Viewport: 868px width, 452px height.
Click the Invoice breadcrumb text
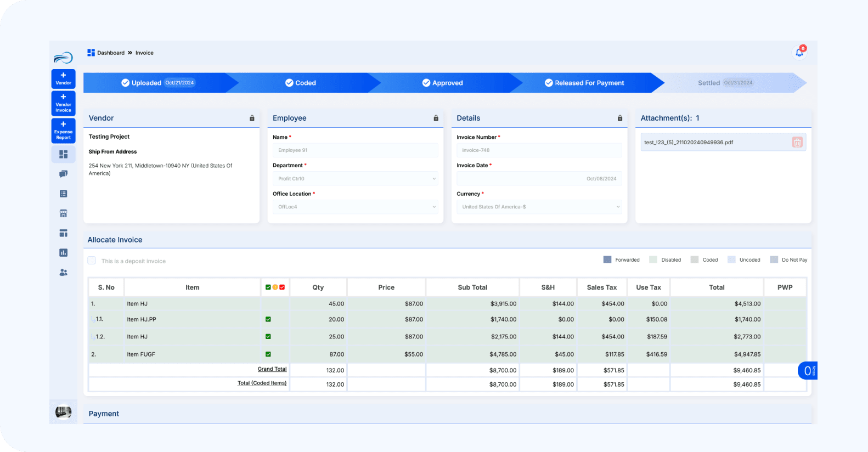pos(144,53)
